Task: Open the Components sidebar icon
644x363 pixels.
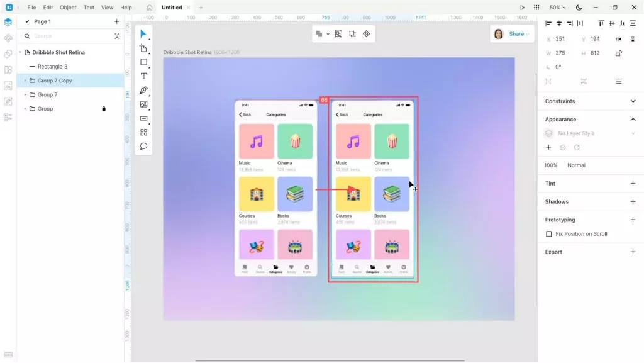Action: [x=8, y=38]
